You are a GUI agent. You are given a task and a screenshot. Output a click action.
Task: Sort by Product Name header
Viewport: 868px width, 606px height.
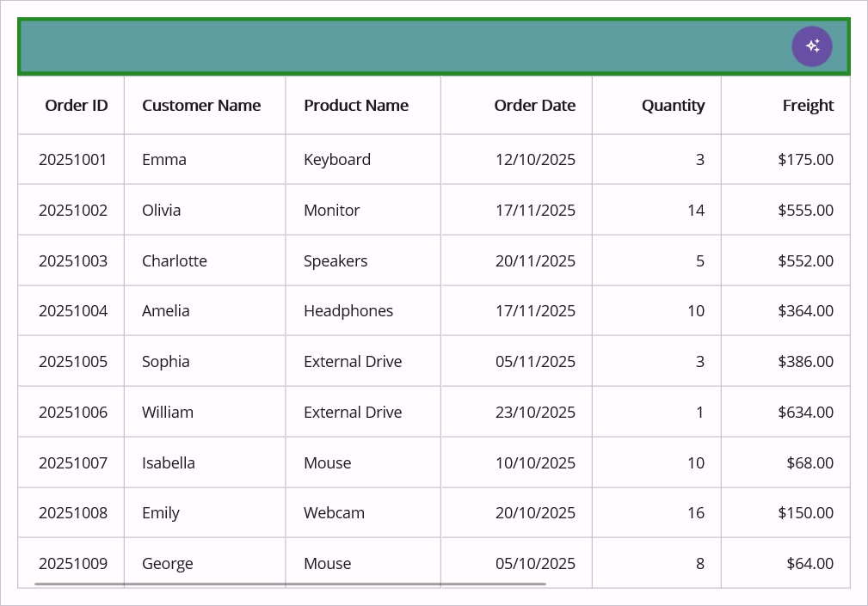(x=356, y=106)
